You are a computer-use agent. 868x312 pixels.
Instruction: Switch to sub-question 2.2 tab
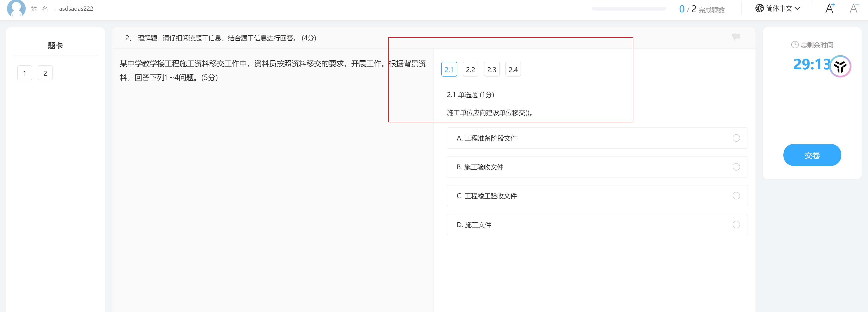coord(470,69)
